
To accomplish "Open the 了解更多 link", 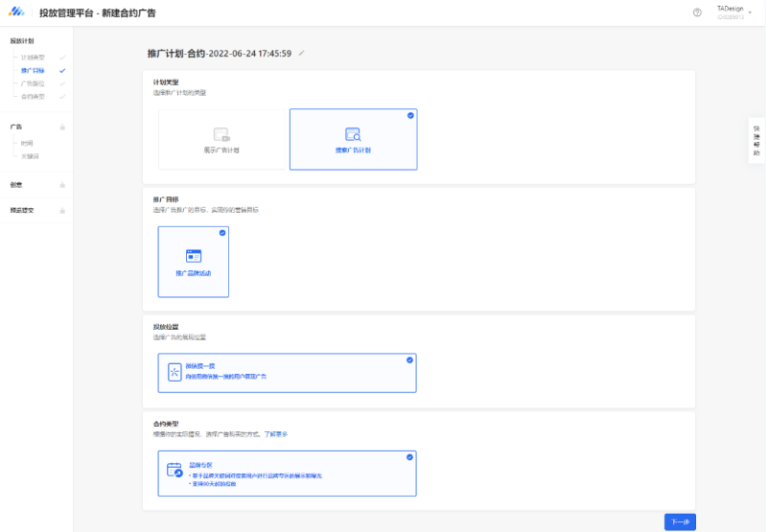I will coord(276,434).
